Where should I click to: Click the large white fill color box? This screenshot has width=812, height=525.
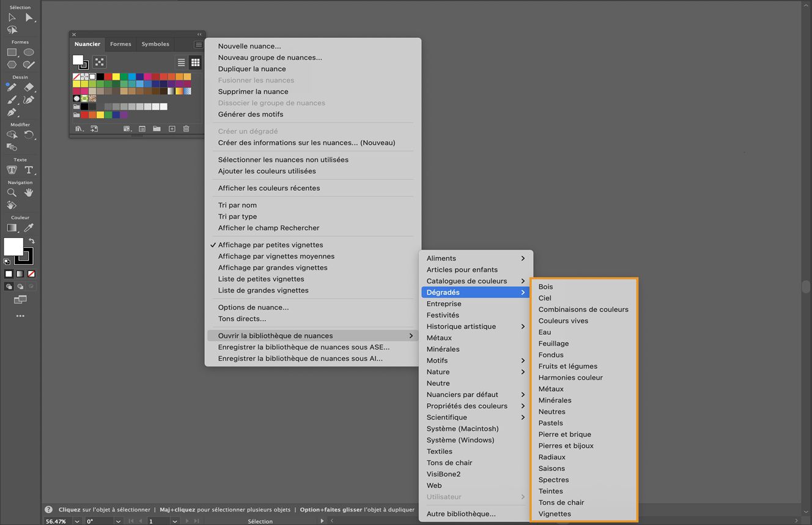coord(13,247)
